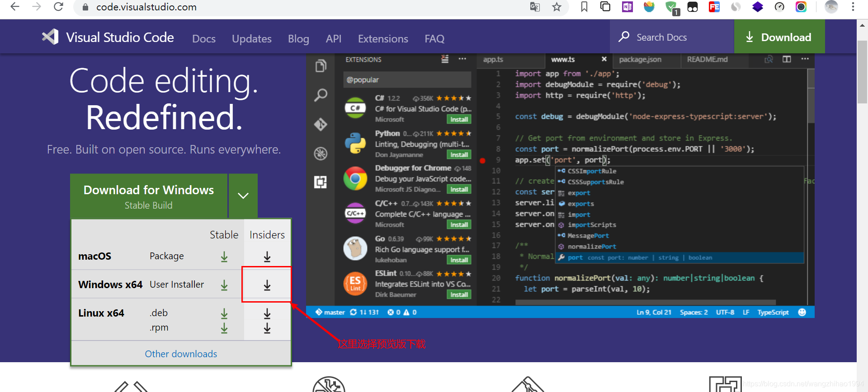Open the Blog navigation link
This screenshot has height=392, width=868.
[x=298, y=39]
